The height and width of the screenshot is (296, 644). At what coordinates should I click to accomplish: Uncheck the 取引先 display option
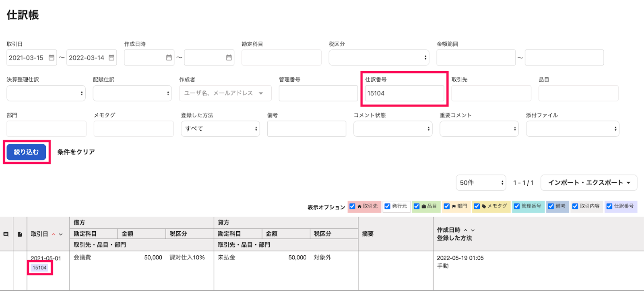353,206
